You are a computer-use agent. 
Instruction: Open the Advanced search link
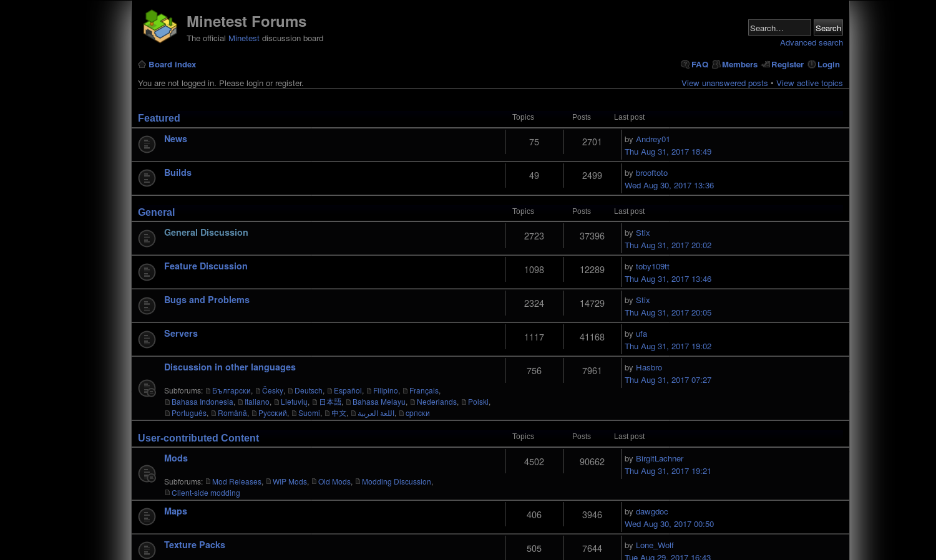(811, 43)
